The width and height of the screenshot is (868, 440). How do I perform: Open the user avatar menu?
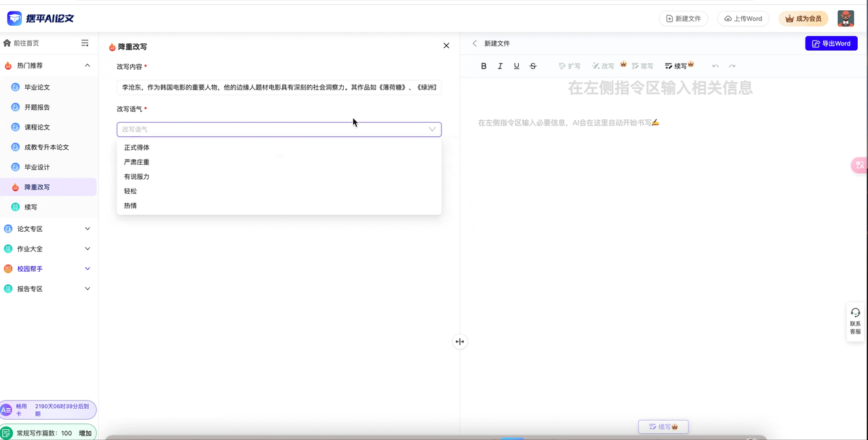click(x=846, y=18)
